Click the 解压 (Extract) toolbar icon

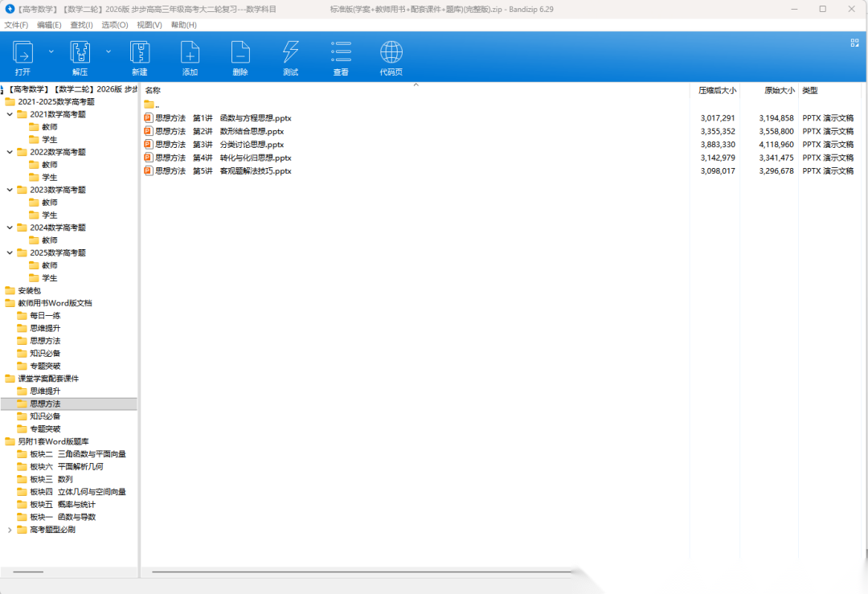tap(80, 54)
